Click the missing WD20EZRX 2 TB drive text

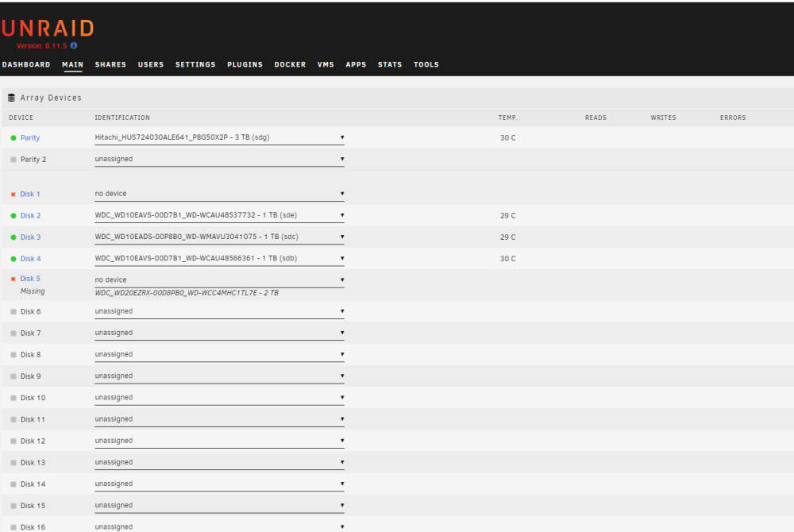187,293
